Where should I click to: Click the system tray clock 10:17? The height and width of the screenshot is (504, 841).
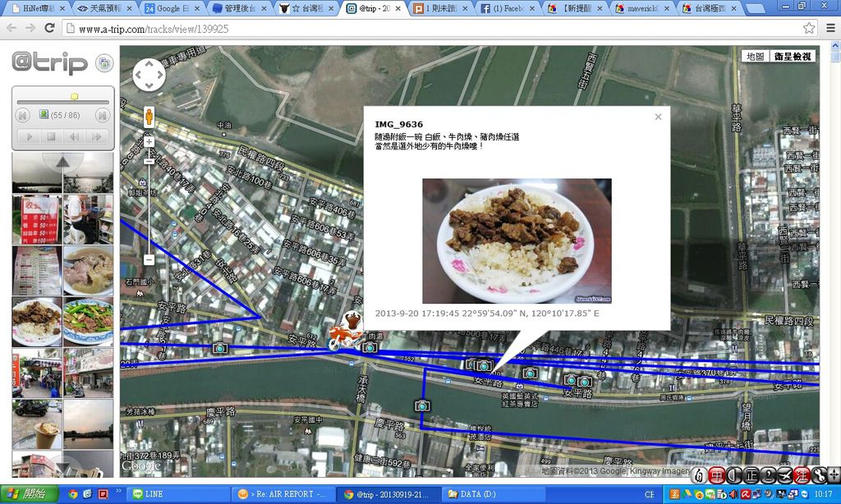click(823, 494)
